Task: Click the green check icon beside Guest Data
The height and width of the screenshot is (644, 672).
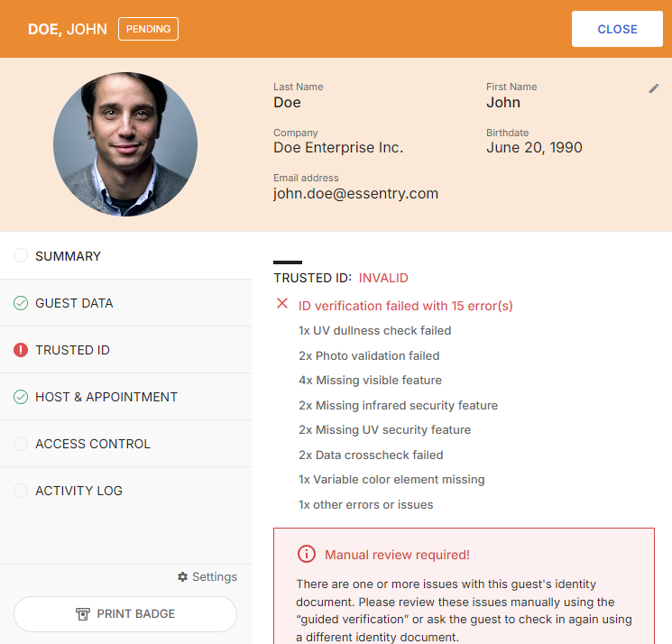Action: (21, 303)
